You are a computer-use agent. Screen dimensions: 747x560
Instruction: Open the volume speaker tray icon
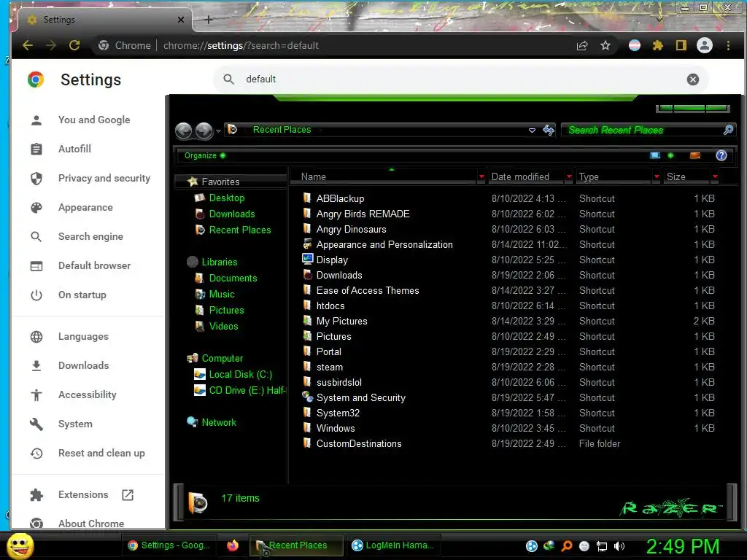[x=619, y=546]
